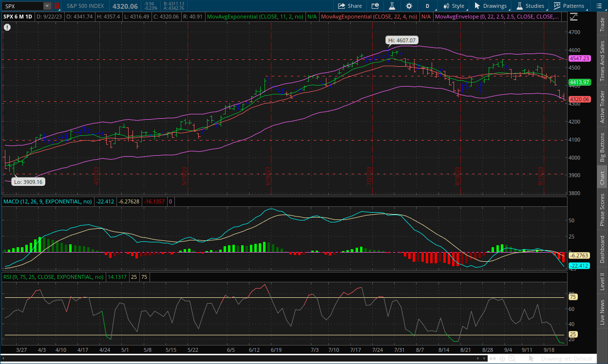Screen dimensions: 608x364
Task: Open the Drawing set: Default selector
Action: (x=569, y=359)
